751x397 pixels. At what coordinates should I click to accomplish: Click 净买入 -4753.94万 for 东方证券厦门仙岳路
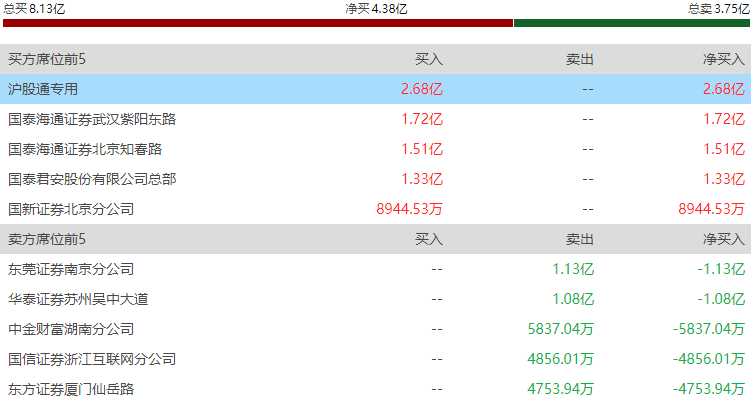[709, 389]
